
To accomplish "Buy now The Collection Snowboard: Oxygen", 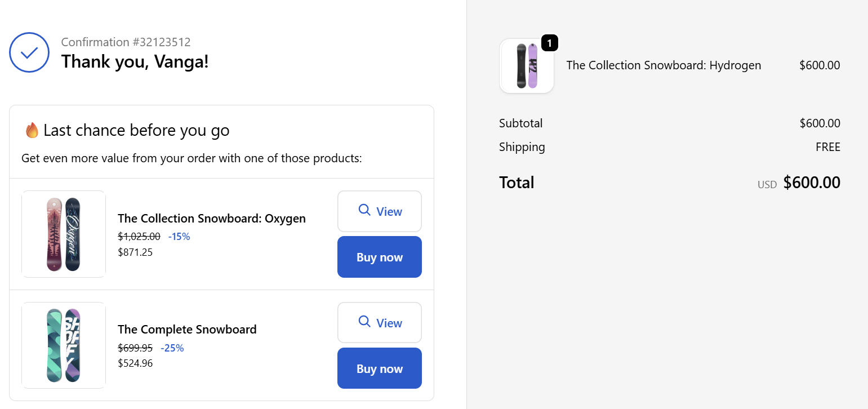I will (x=379, y=257).
